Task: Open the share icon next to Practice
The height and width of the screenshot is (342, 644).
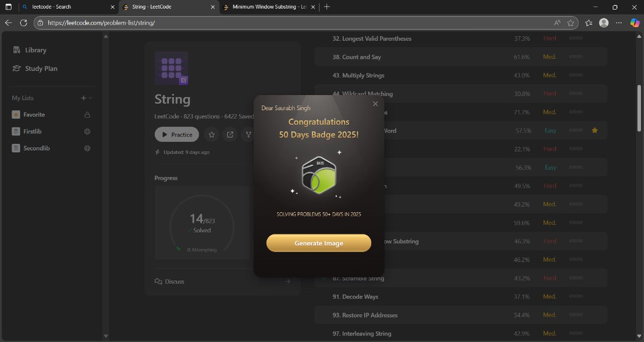Action: tap(230, 135)
